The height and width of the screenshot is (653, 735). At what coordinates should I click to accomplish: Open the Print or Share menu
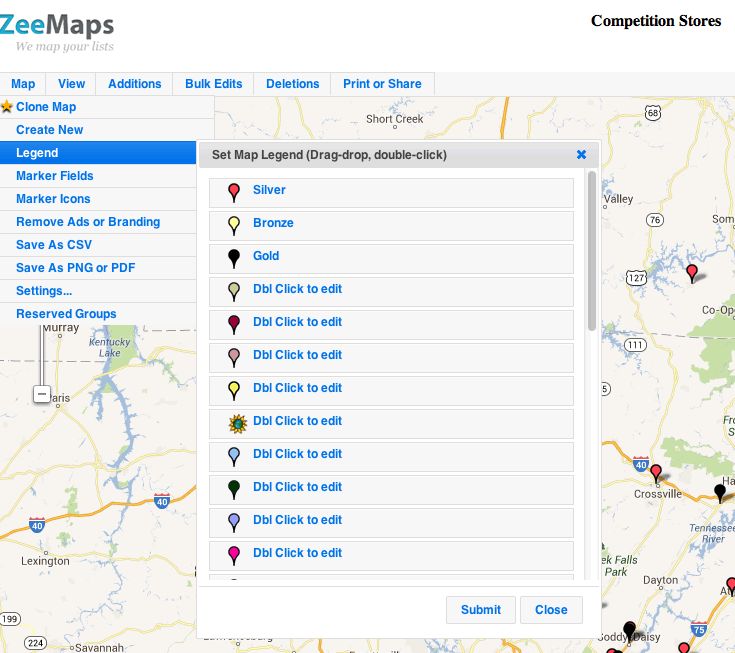coord(382,84)
